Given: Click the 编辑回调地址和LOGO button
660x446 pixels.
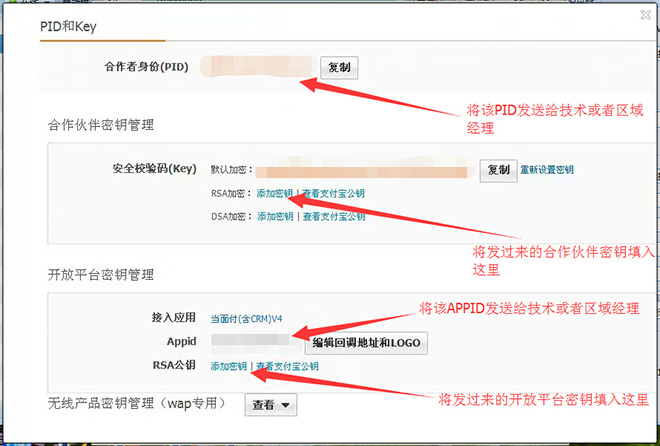Looking at the screenshot, I should pyautogui.click(x=366, y=343).
